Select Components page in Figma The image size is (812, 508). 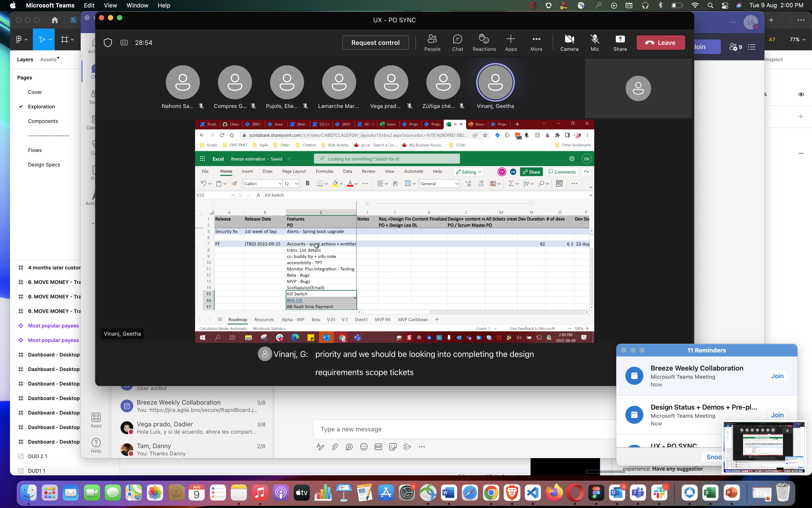[43, 121]
